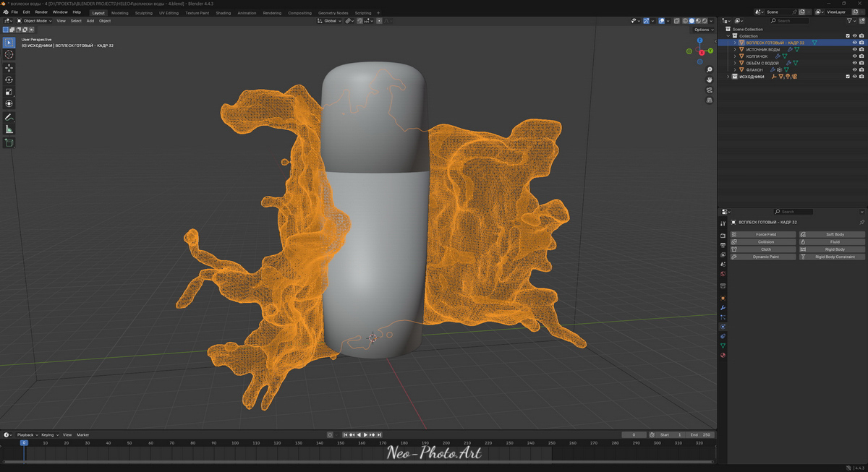Switch to the Shading workspace tab
This screenshot has width=868, height=472.
coord(224,13)
